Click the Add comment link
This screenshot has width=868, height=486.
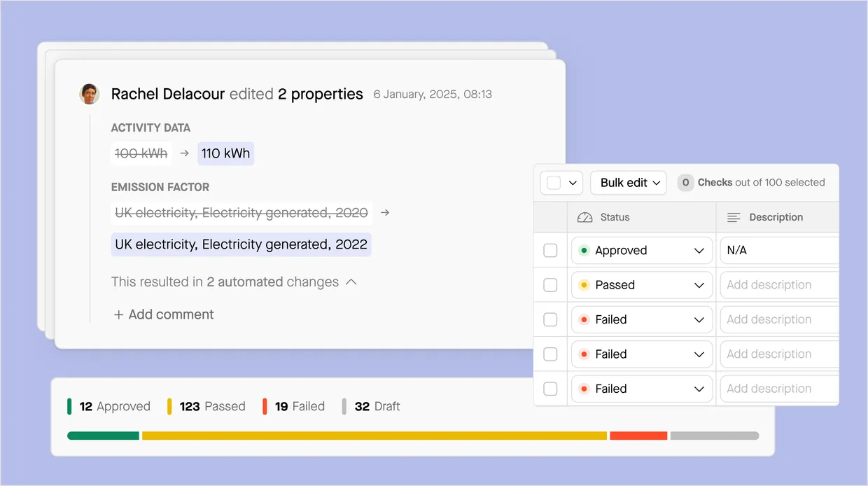tap(171, 315)
